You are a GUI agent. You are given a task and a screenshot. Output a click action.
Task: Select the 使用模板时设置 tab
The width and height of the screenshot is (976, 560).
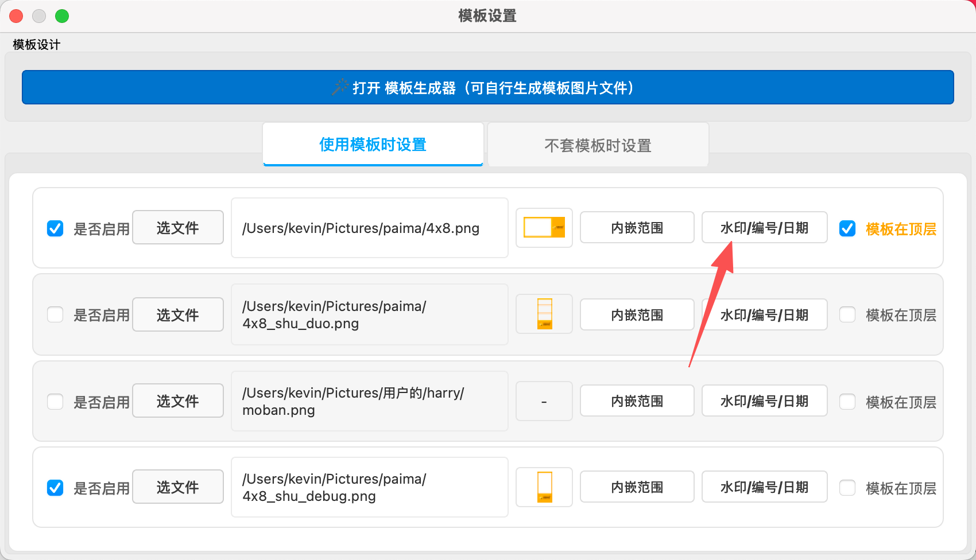coord(372,145)
